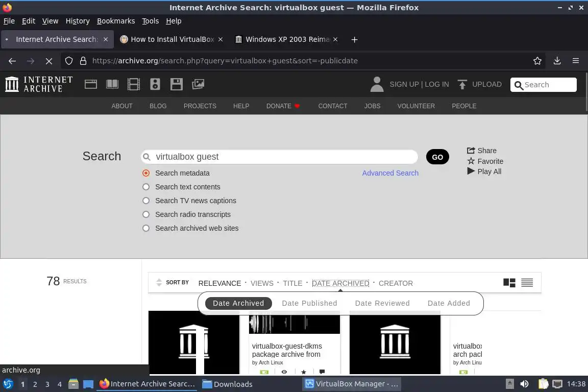Open the system start menu icon
Image resolution: width=588 pixels, height=392 pixels.
(8, 384)
